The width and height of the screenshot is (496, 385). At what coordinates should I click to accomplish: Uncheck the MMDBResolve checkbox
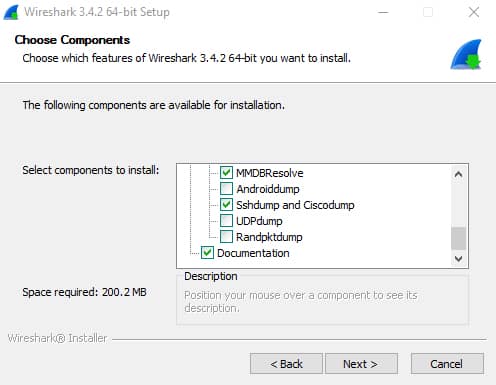tap(226, 173)
